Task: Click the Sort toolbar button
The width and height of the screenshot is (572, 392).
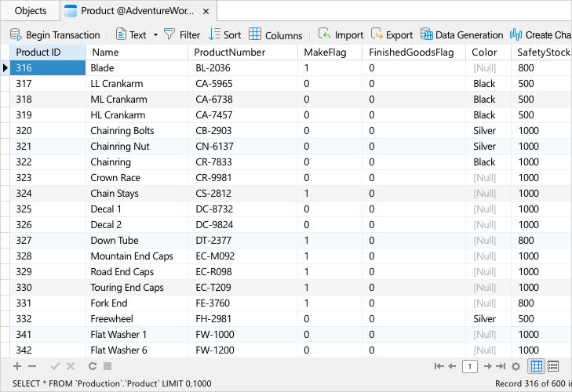Action: click(224, 34)
